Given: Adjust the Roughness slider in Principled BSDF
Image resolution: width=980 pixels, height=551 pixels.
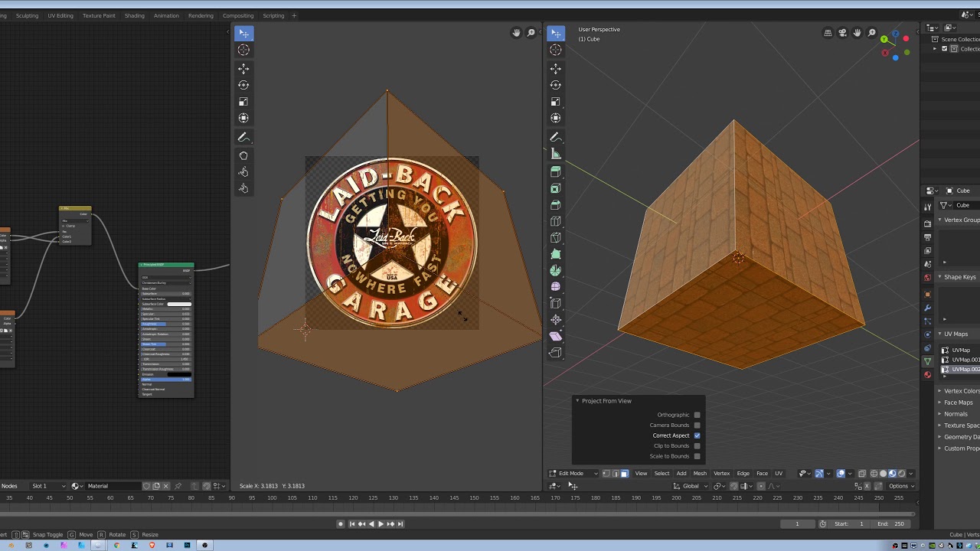Looking at the screenshot, I should click(x=166, y=324).
